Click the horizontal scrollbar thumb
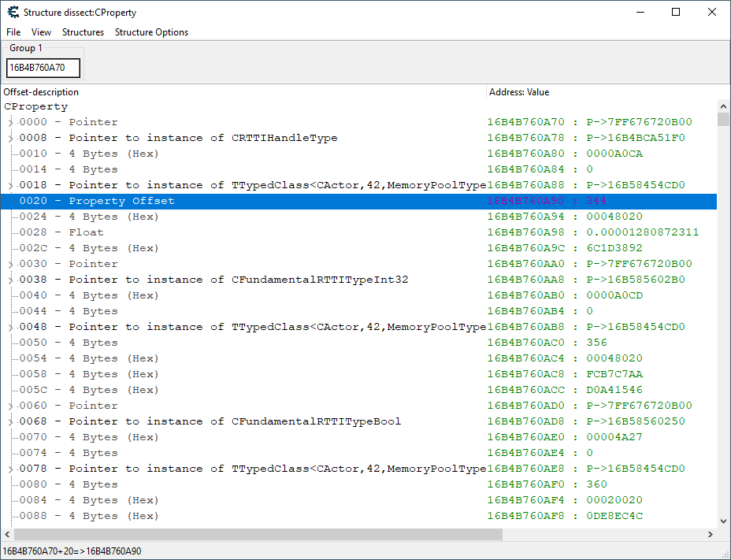Screen dimensions: 731x560 click(x=252, y=535)
